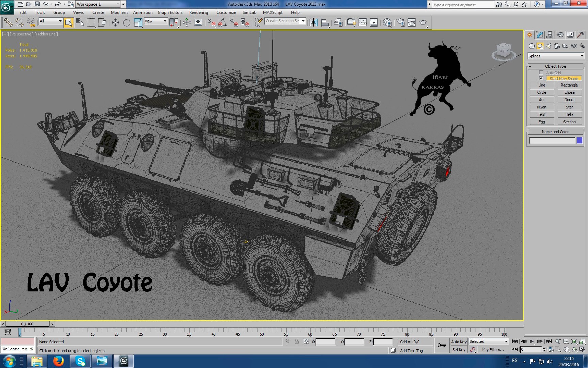Pick the Select and Move tool

click(x=115, y=23)
